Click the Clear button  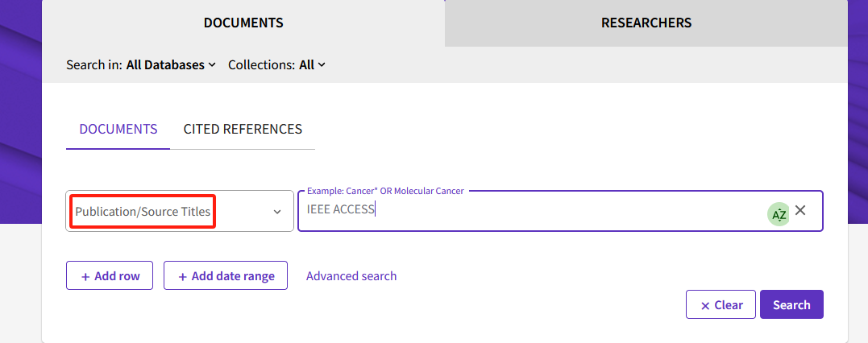(x=721, y=305)
